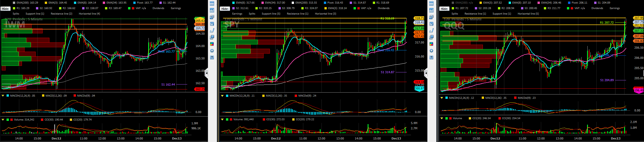Open the chart type icon in IWM sidebar
The height and width of the screenshot is (142, 644).
click(x=212, y=10)
